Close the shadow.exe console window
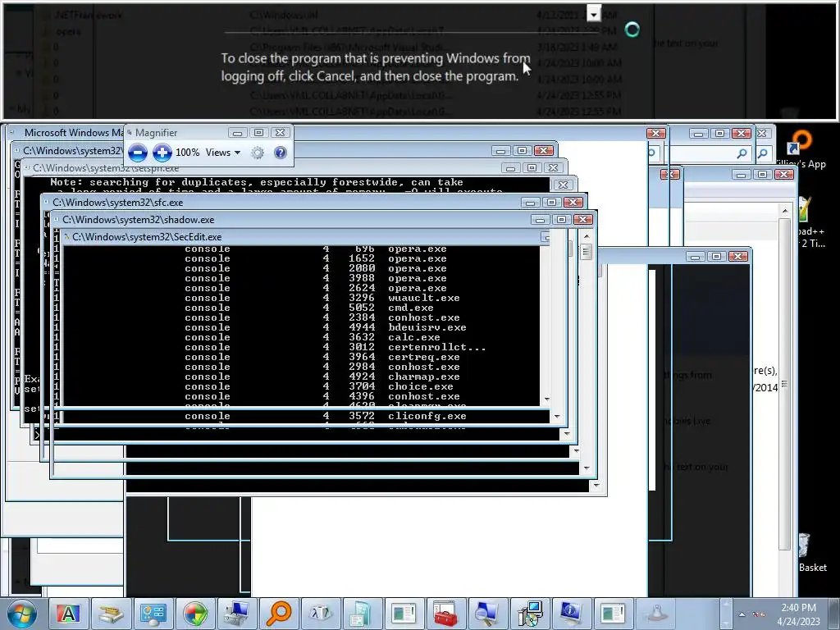 [x=583, y=220]
